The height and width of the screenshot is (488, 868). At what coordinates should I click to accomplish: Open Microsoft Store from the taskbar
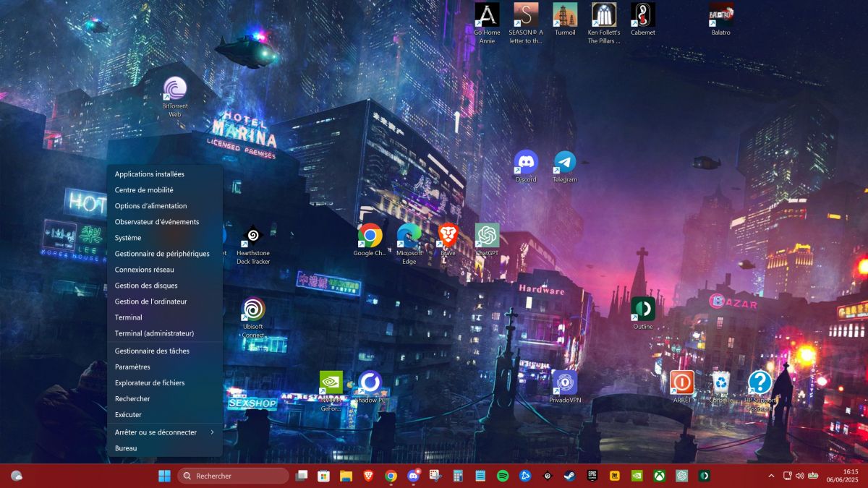click(324, 476)
